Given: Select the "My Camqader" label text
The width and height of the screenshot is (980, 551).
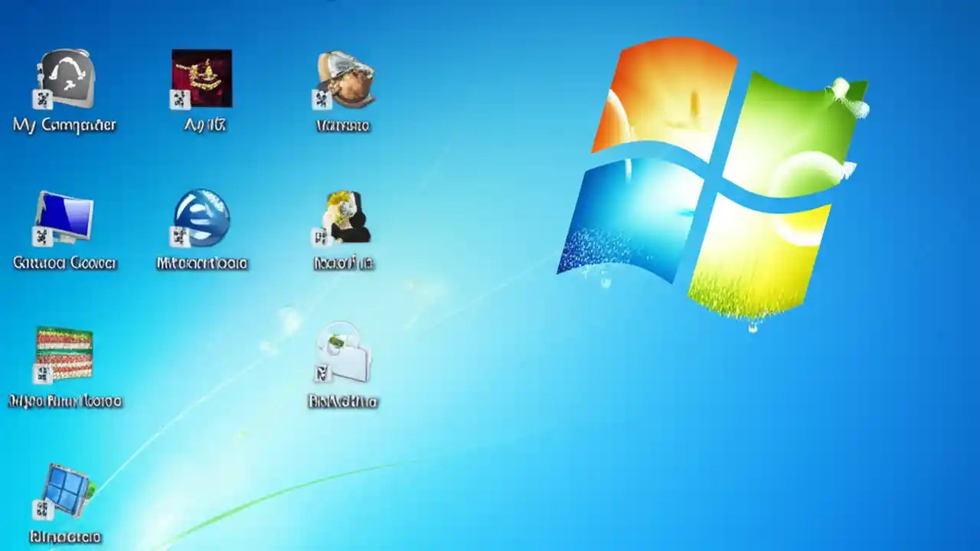Looking at the screenshot, I should click(x=64, y=125).
